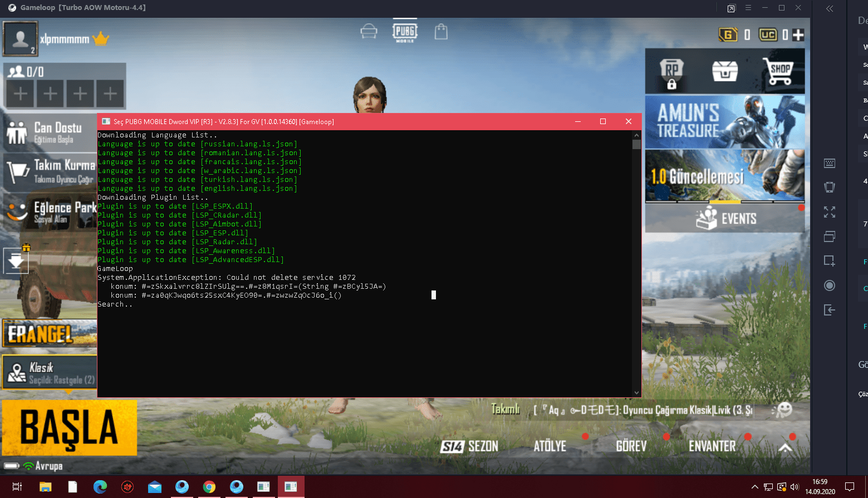Open the Mail app from taskbar
Viewport: 868px width, 498px height.
(x=155, y=487)
